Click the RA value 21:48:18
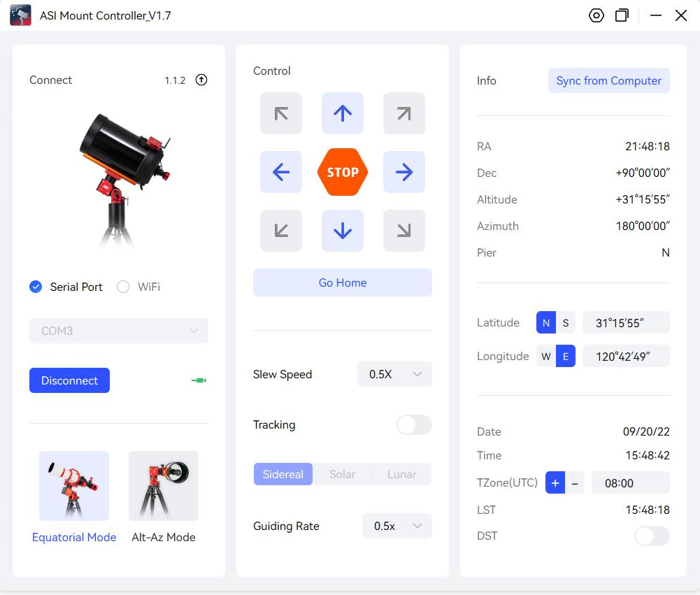Viewport: 700px width, 595px height. click(x=648, y=146)
